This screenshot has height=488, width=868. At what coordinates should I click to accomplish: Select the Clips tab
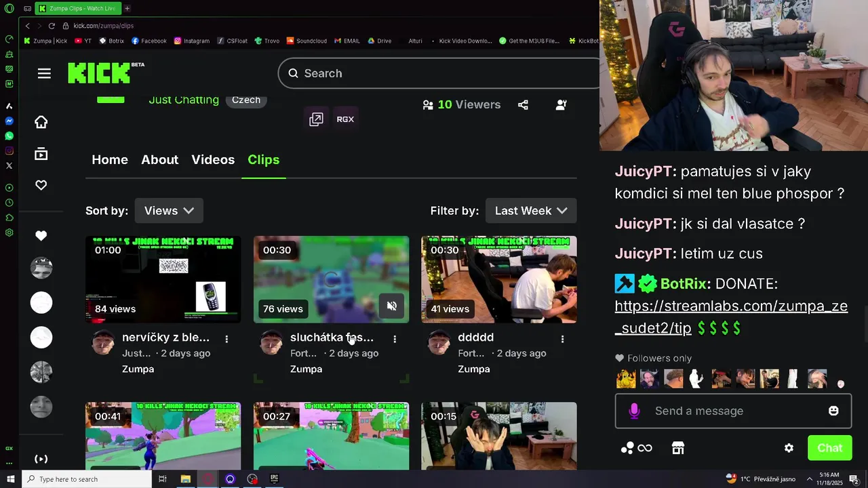coord(264,160)
